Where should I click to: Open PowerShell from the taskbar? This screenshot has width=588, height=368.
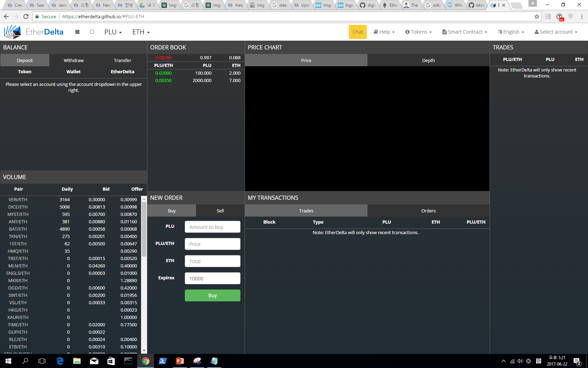(163, 361)
